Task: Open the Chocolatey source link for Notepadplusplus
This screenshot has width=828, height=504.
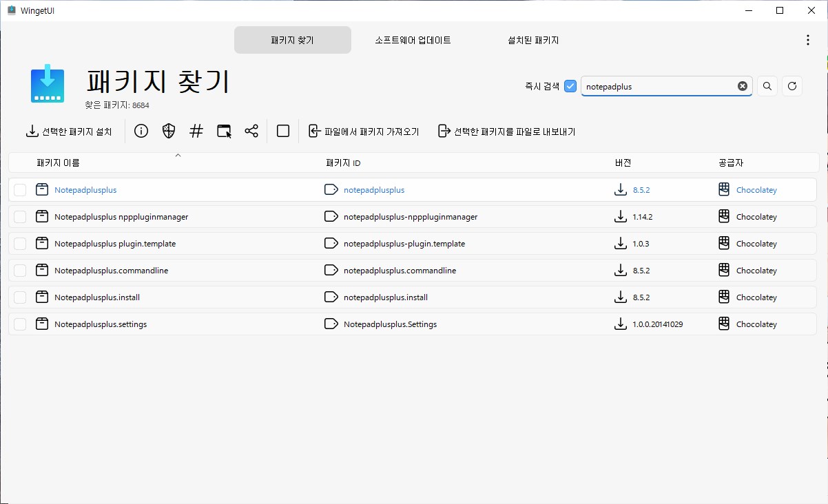Action: [x=758, y=189]
